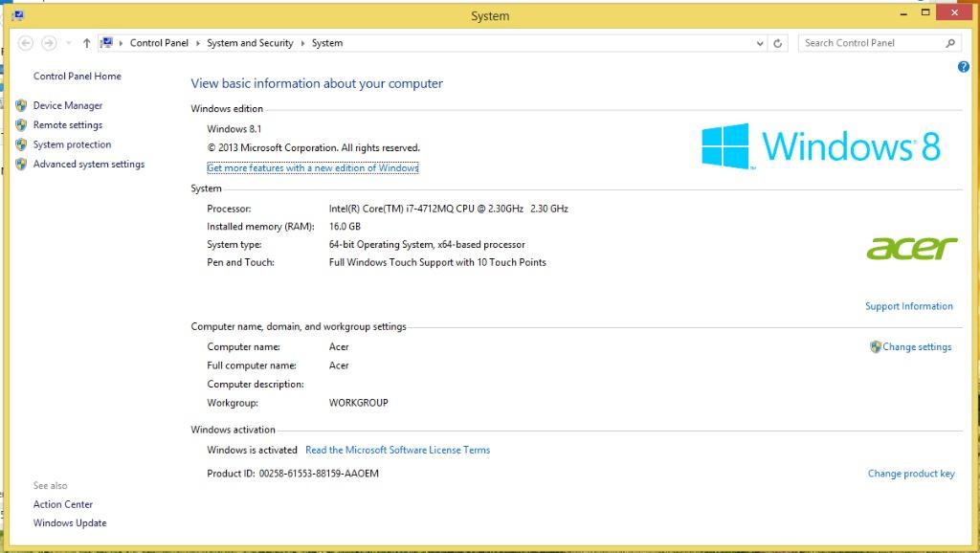This screenshot has width=980, height=553.
Task: Go up one level with the Up arrow
Action: click(x=86, y=43)
